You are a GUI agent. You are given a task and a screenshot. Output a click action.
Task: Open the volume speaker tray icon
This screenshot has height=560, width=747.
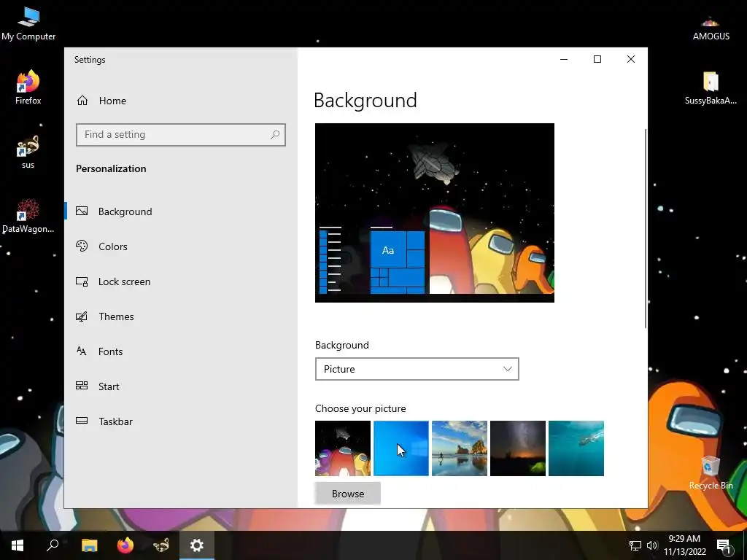[x=652, y=545]
